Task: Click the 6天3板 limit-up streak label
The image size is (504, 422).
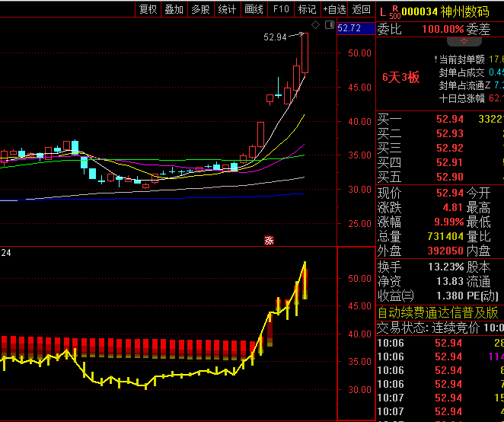Action: click(401, 77)
